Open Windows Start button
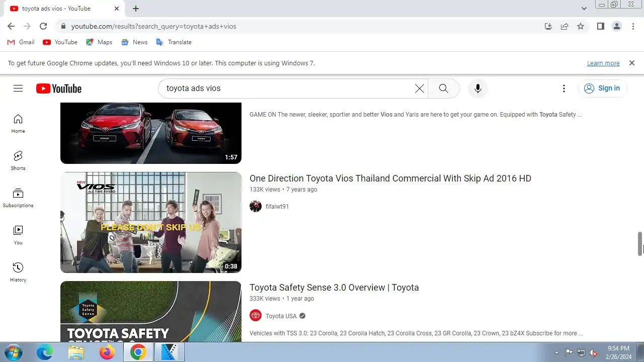Screen dimensions: 644x362 (x=13, y=352)
